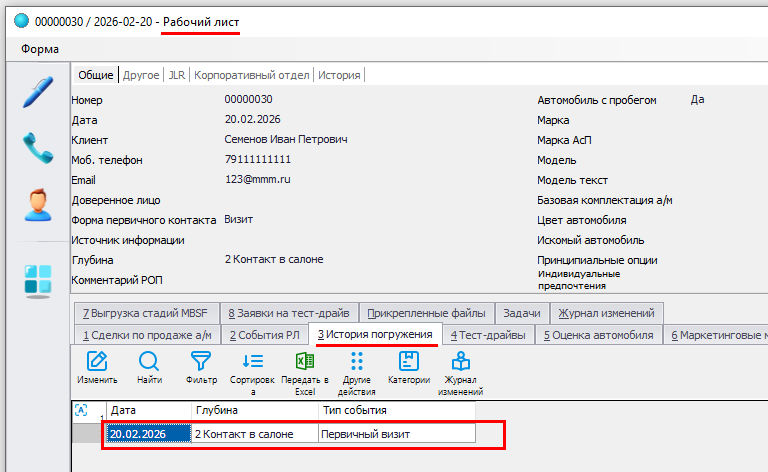The width and height of the screenshot is (768, 472).
Task: Click the Изменить edit toolbar icon
Action: 97,362
